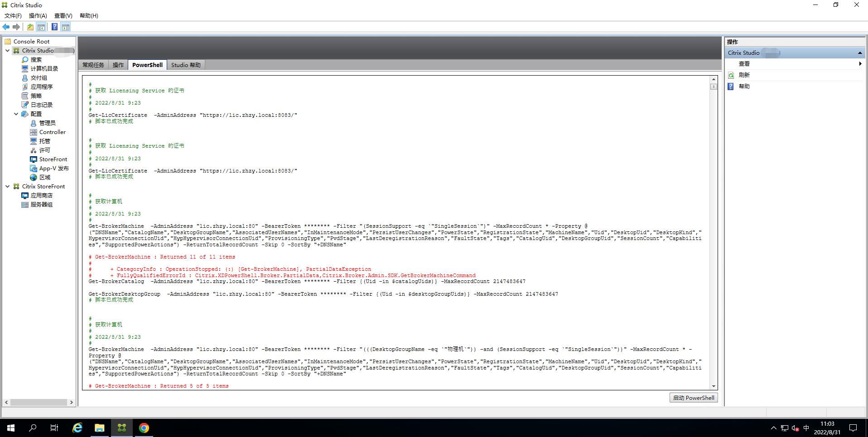Open 许可 licensing node
This screenshot has height=437, width=868.
click(x=44, y=150)
